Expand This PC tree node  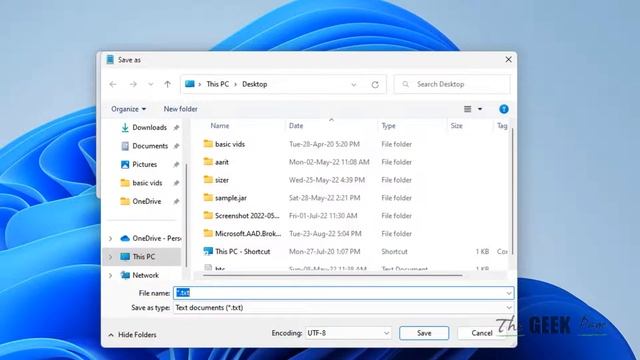click(110, 257)
